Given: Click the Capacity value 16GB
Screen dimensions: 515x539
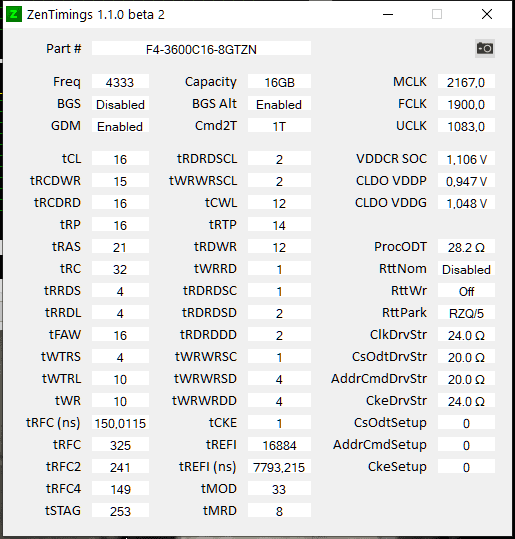Looking at the screenshot, I should (279, 81).
